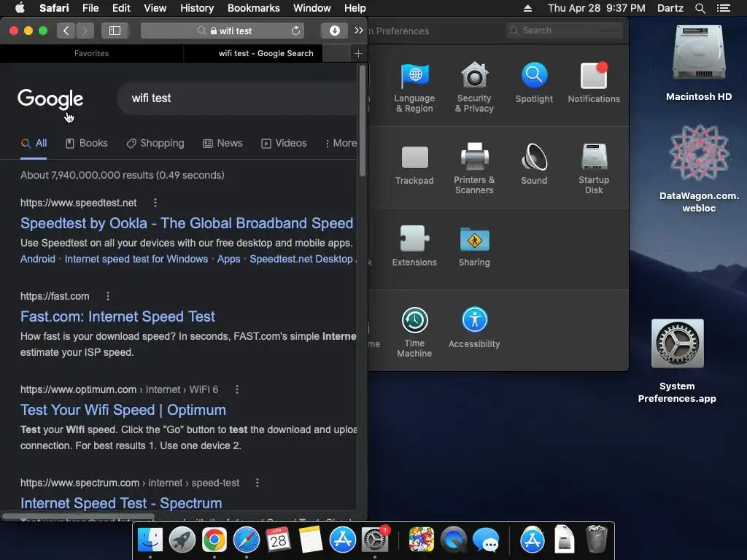Open Language & Region preferences
The width and height of the screenshot is (747, 560).
click(x=414, y=87)
